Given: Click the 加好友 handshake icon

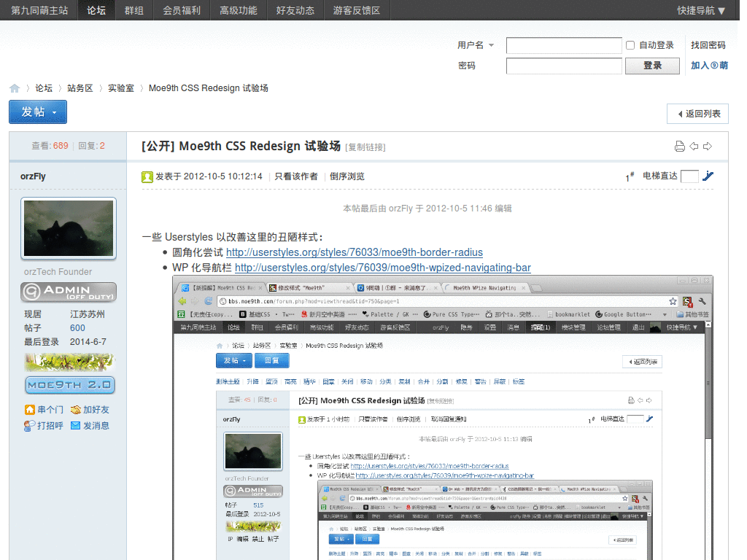Looking at the screenshot, I should pos(76,410).
